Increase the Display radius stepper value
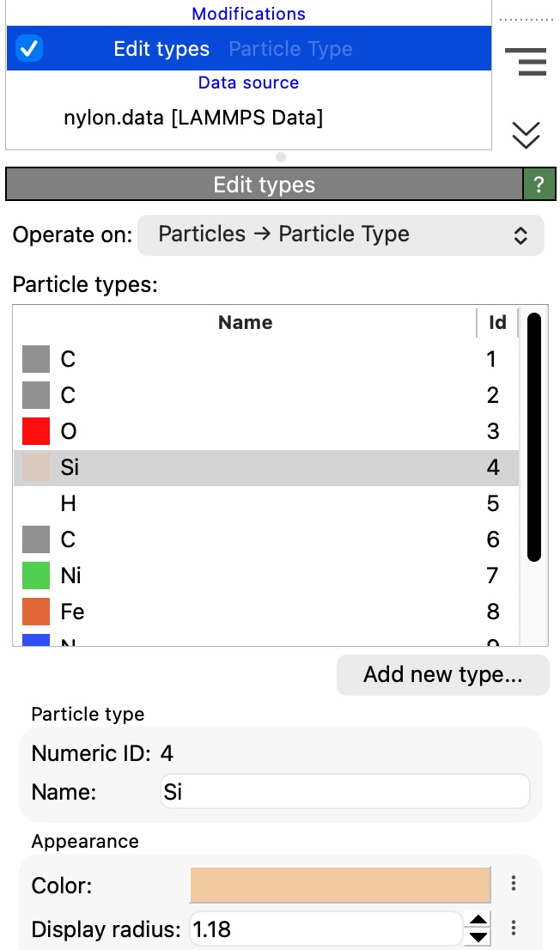Viewport: 560px width, 950px height. pyautogui.click(x=478, y=920)
